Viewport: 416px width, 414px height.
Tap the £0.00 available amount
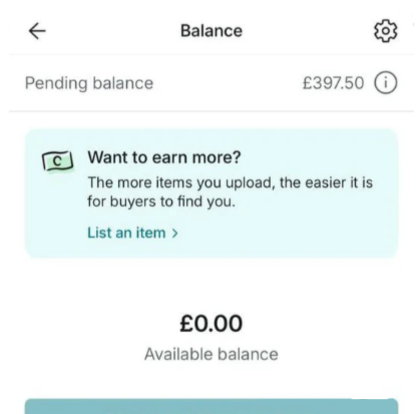coord(211,323)
